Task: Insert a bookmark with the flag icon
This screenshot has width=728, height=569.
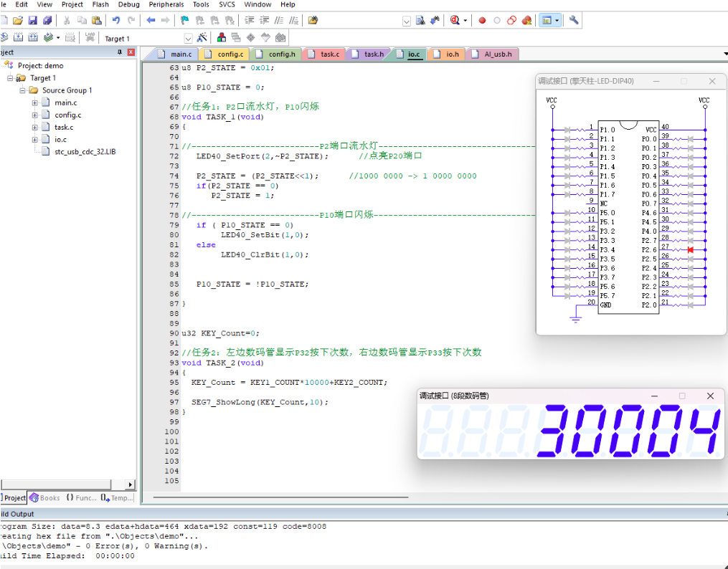Action: 185,20
